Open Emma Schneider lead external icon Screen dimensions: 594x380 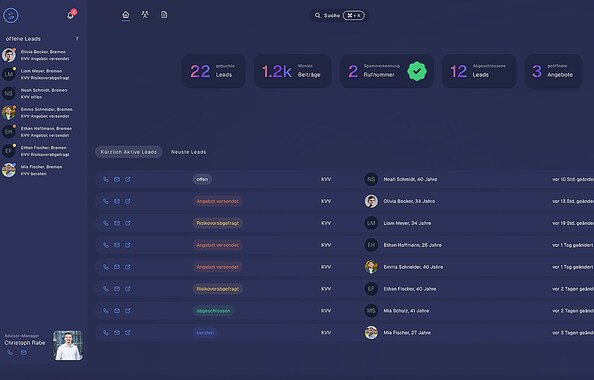pos(128,267)
